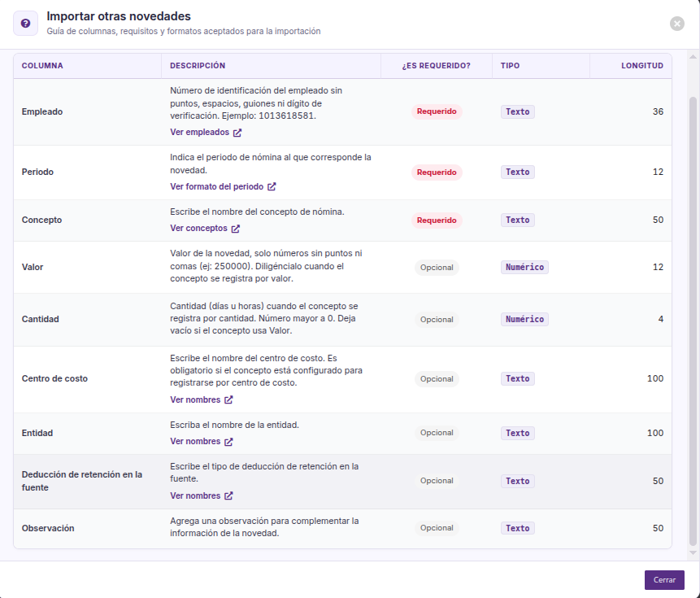Open the 'Ver empleados' link

pos(206,132)
